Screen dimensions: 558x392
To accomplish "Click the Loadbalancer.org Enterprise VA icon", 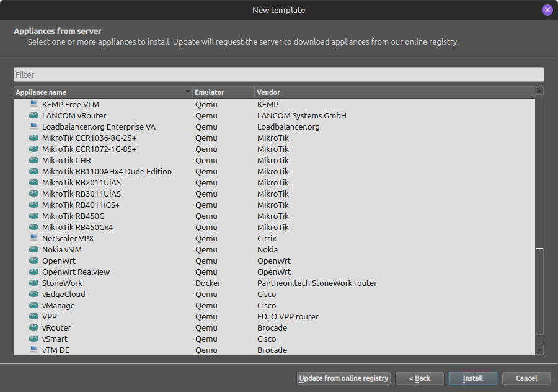I will pyautogui.click(x=34, y=127).
